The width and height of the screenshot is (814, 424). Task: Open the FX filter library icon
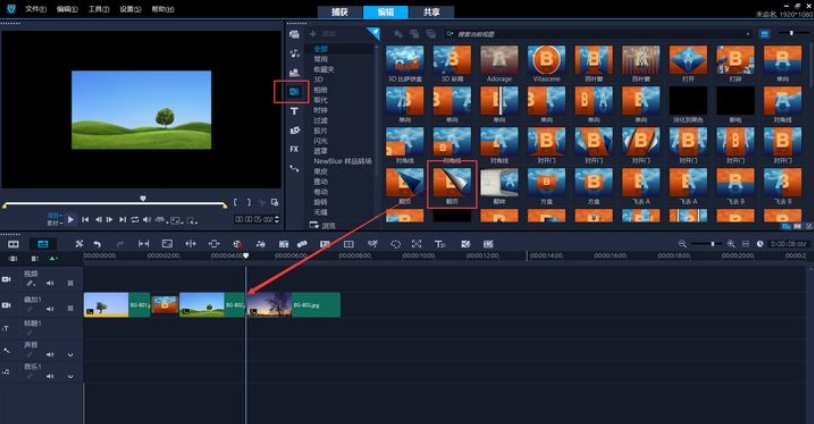point(294,149)
